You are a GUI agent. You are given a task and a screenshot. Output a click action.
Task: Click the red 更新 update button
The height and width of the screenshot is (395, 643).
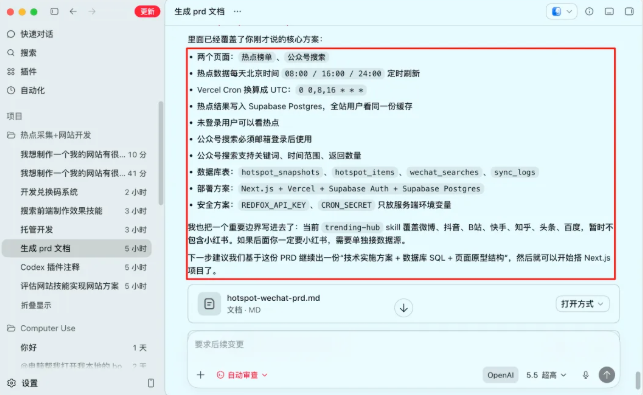[x=147, y=11]
